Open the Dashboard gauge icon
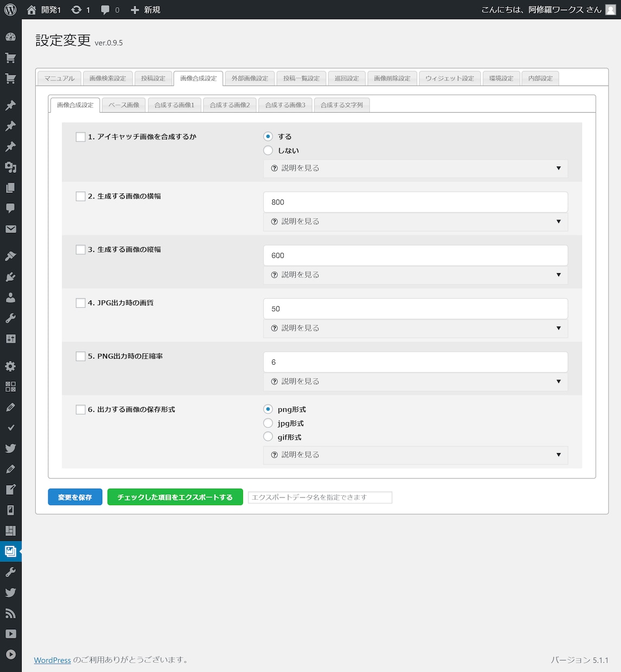The height and width of the screenshot is (672, 621). tap(10, 37)
